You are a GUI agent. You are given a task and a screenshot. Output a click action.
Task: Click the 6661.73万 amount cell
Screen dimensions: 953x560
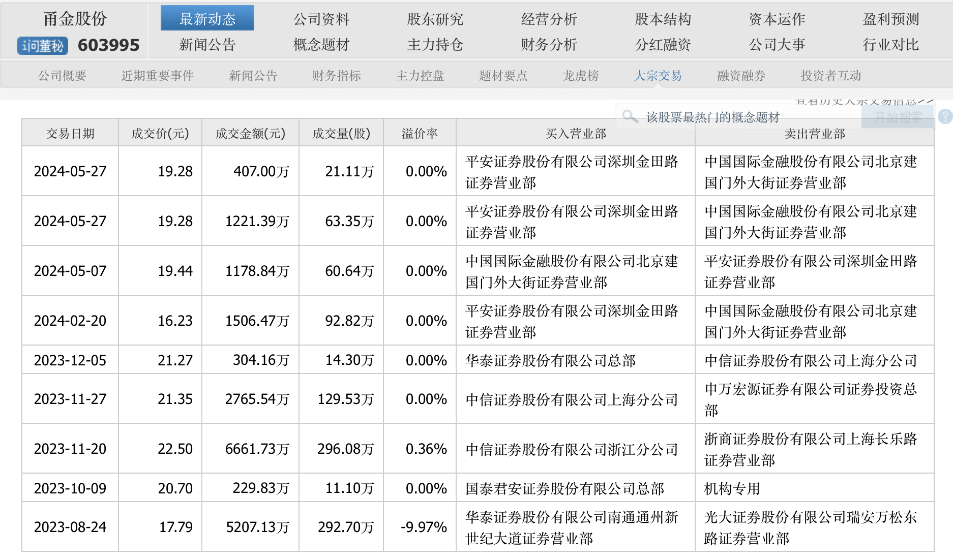tap(250, 449)
